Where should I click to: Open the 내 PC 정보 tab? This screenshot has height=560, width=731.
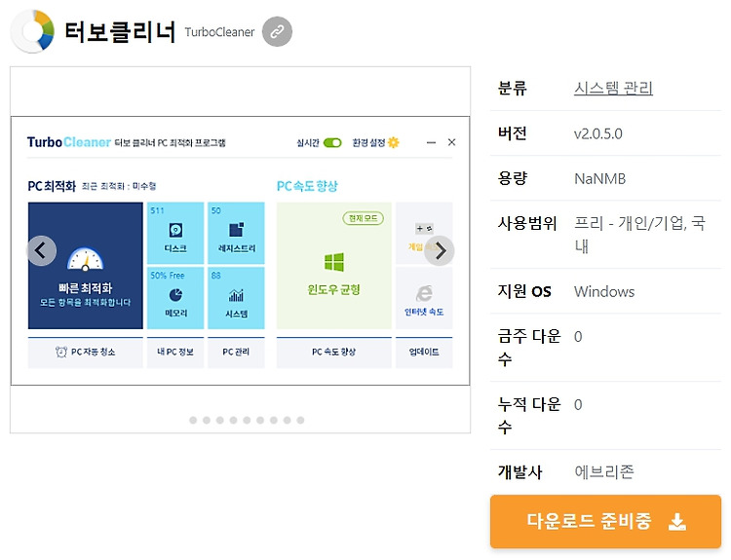(x=175, y=353)
